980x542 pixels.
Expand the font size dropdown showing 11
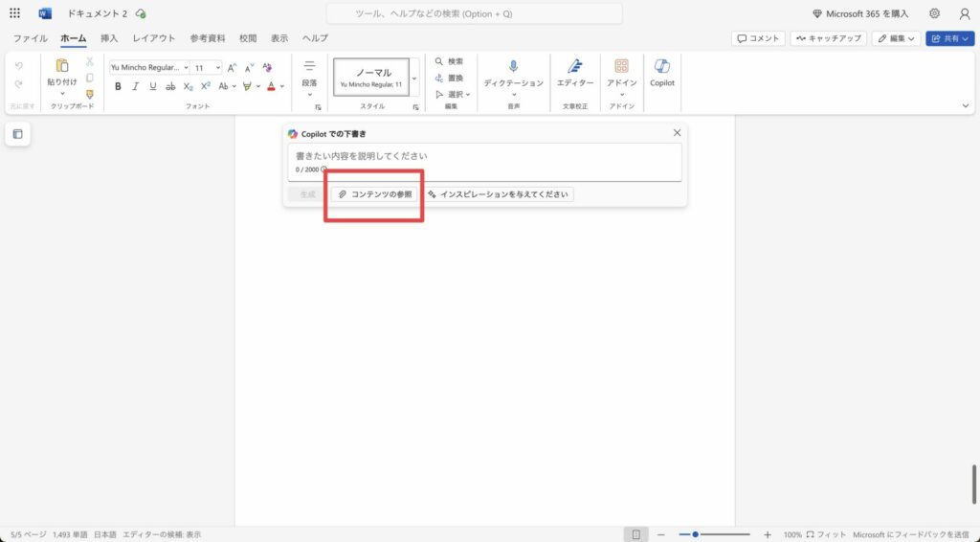207,68
